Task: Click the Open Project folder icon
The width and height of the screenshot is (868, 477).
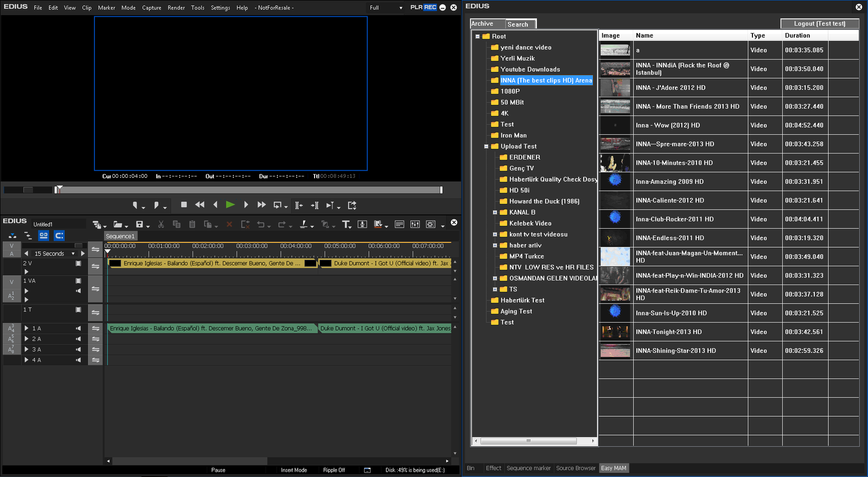Action: point(118,224)
